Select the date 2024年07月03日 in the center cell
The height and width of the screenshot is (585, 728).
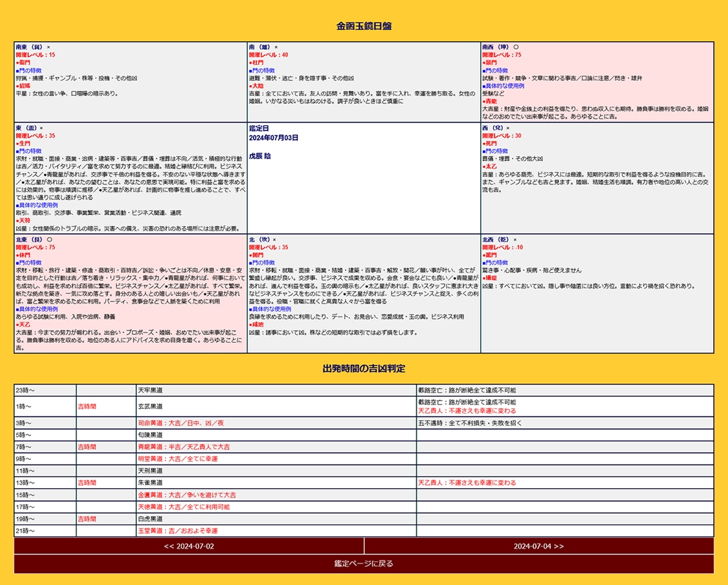pos(273,138)
